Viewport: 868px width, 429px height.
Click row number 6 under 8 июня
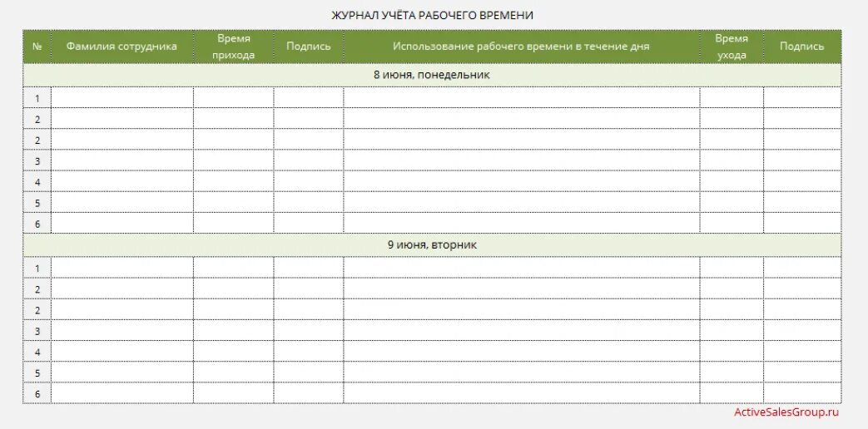pos(37,224)
